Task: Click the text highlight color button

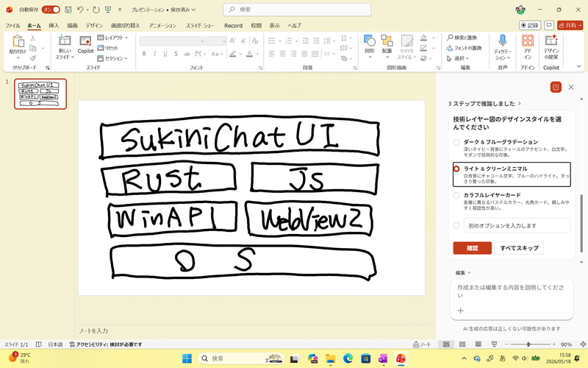Action: [x=233, y=54]
